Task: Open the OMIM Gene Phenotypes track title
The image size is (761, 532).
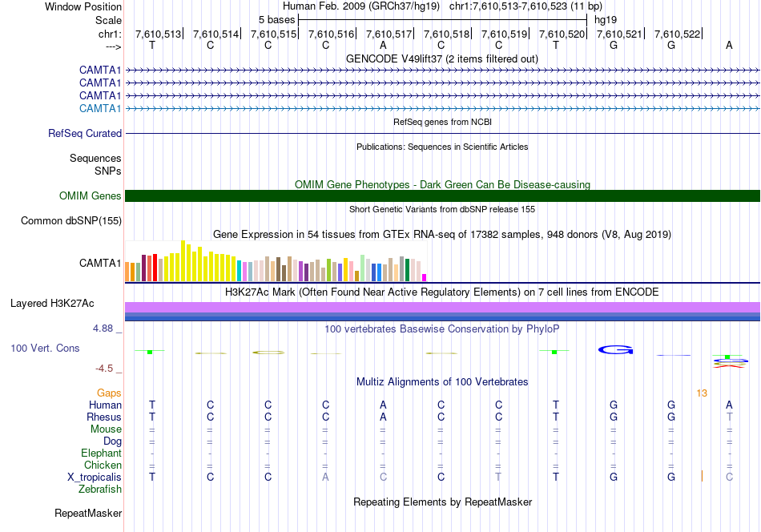Action: click(442, 184)
